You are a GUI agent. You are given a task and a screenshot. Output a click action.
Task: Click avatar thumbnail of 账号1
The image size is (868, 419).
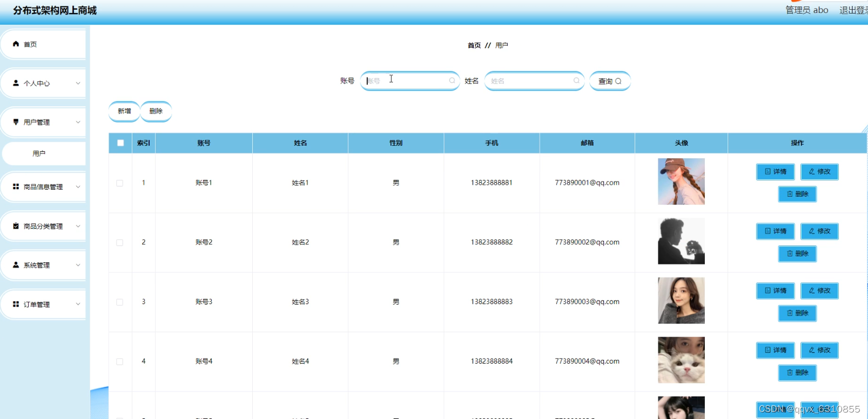pyautogui.click(x=681, y=182)
